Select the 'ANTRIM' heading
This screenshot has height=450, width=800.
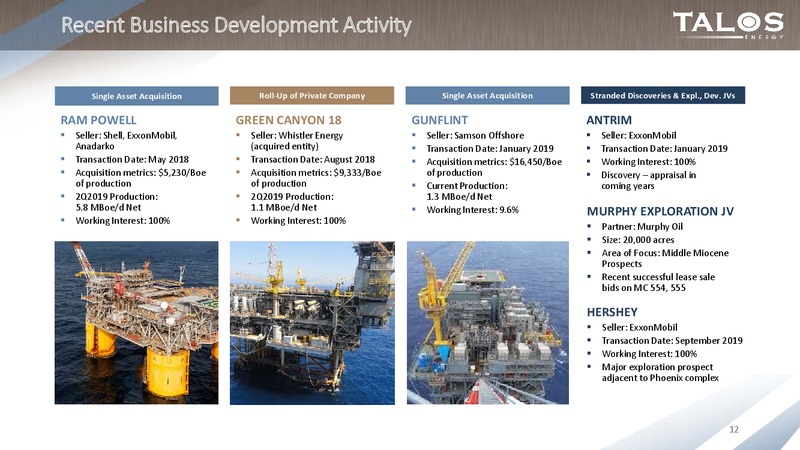tap(609, 120)
